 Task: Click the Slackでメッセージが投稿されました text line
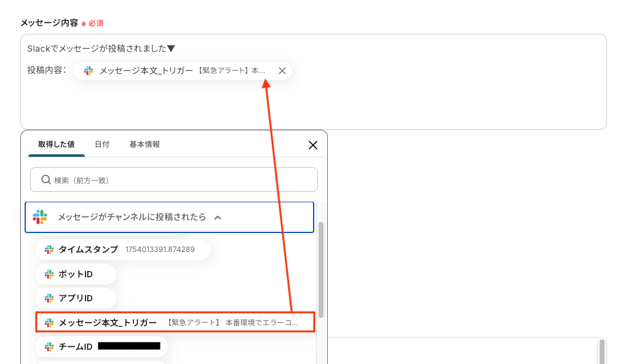pyautogui.click(x=101, y=49)
